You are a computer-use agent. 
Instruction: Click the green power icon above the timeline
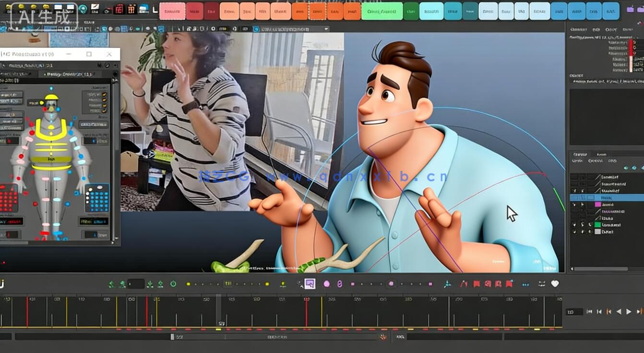pyautogui.click(x=173, y=284)
